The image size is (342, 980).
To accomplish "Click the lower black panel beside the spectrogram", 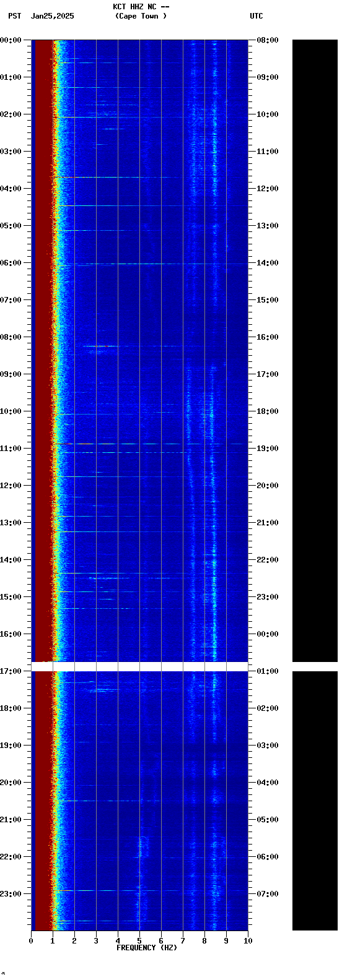I will coord(315,801).
